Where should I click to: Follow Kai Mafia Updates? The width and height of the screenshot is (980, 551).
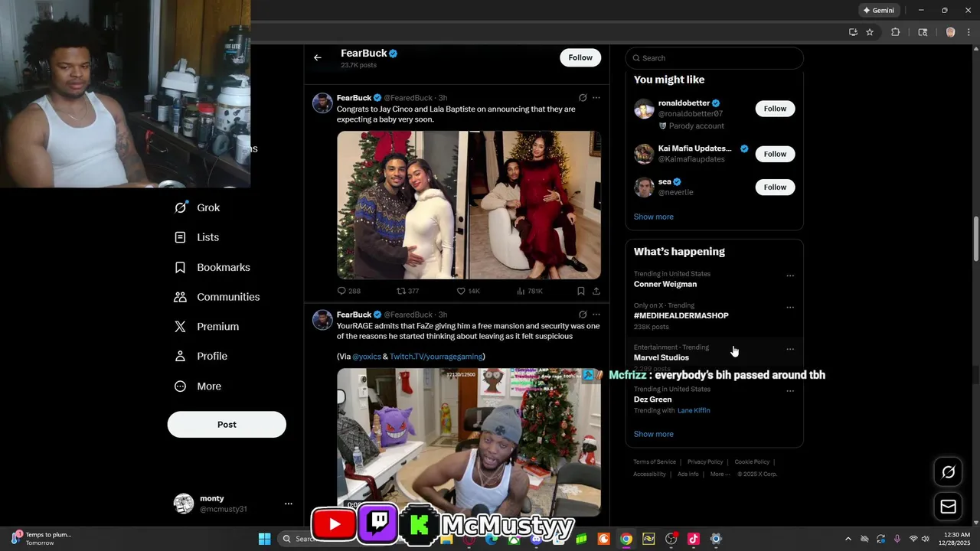point(775,154)
